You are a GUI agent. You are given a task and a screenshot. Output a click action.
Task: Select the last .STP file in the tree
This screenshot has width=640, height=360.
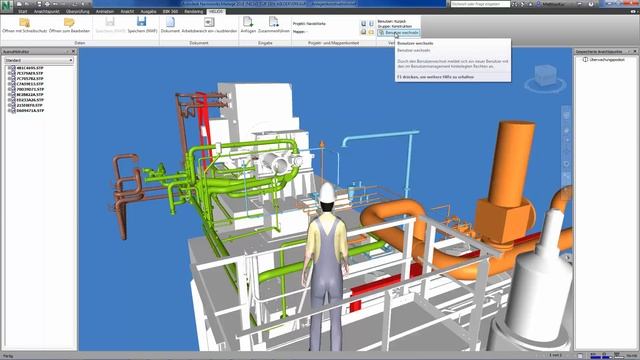click(30, 111)
